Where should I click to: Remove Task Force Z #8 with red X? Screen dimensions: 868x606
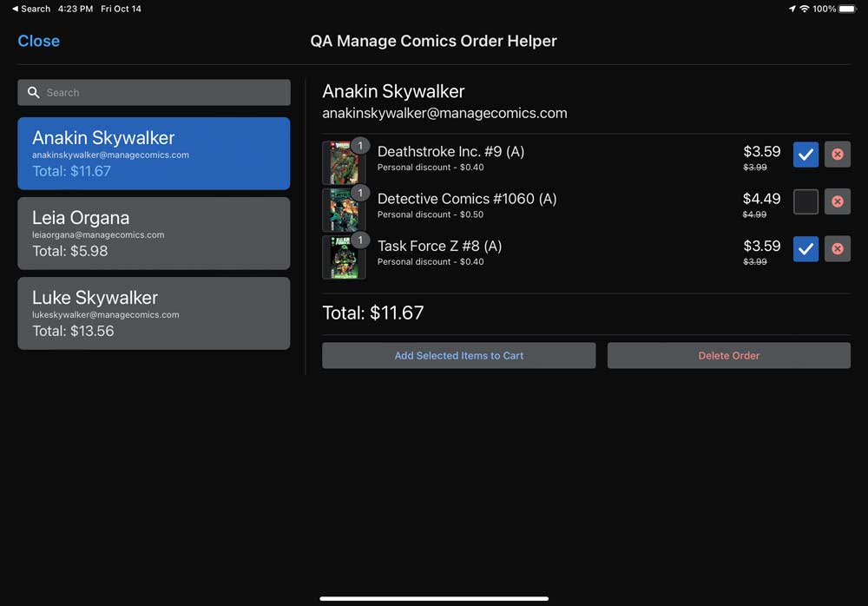click(x=837, y=248)
